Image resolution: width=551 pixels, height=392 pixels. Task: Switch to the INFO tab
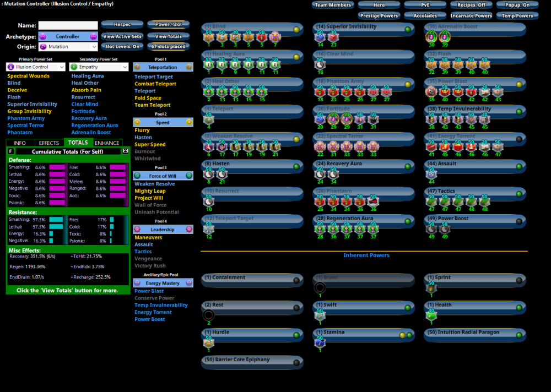click(x=20, y=143)
